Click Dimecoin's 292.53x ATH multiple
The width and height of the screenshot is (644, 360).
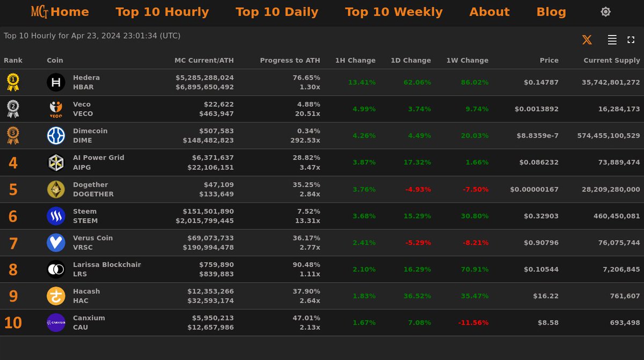(305, 140)
